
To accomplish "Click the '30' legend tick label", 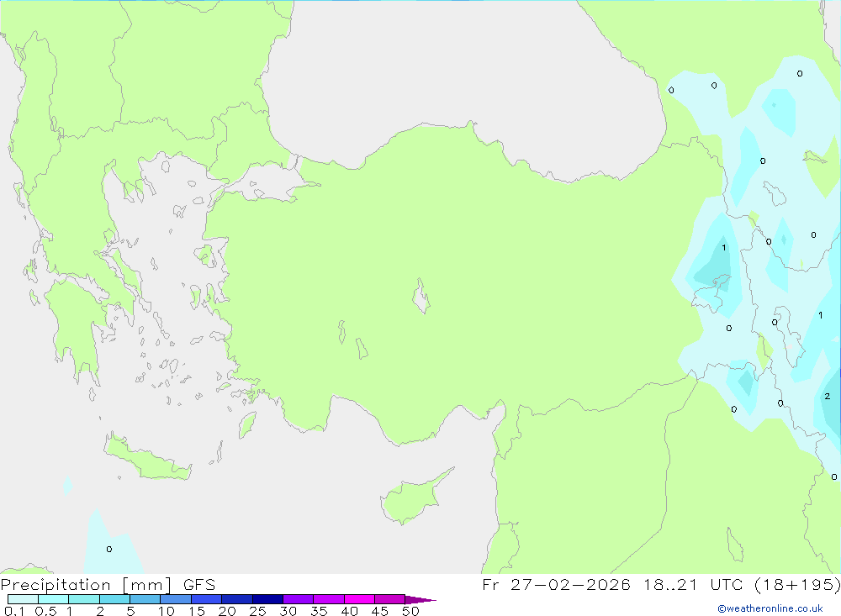I will (x=288, y=611).
